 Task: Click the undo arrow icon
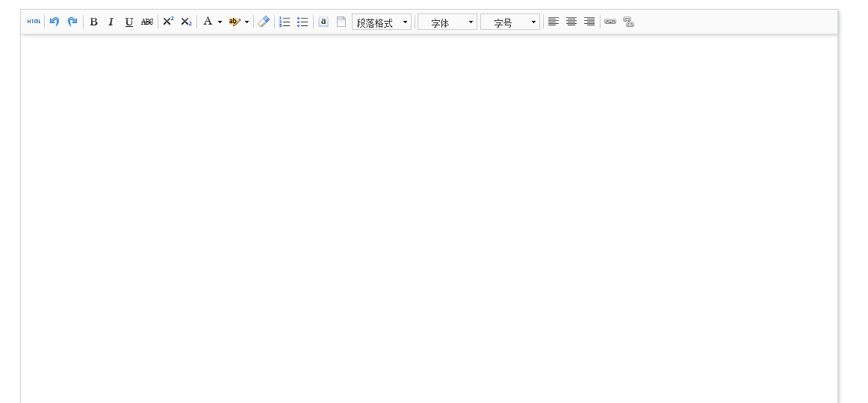[x=55, y=22]
